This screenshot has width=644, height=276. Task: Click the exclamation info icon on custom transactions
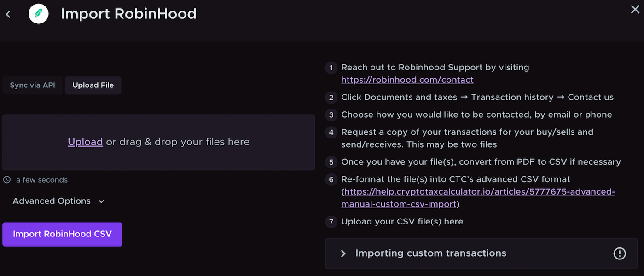coord(620,253)
